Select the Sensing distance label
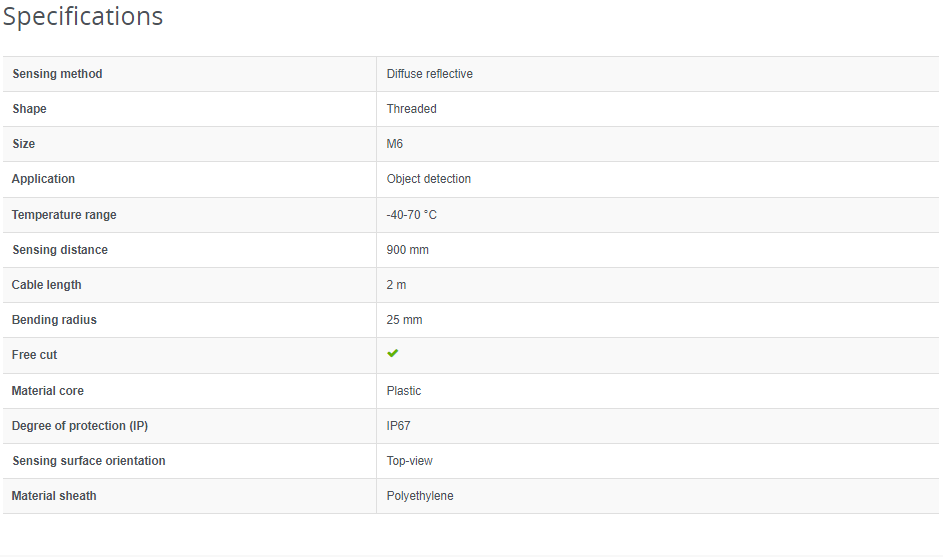The image size is (943, 557). coord(60,250)
